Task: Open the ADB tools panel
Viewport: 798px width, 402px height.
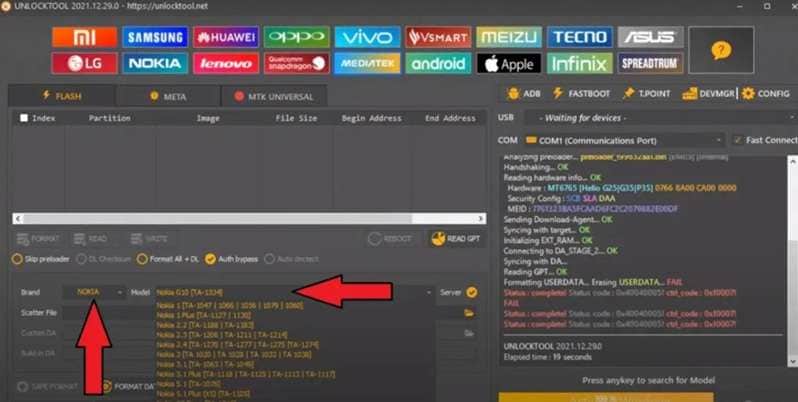Action: pyautogui.click(x=524, y=94)
